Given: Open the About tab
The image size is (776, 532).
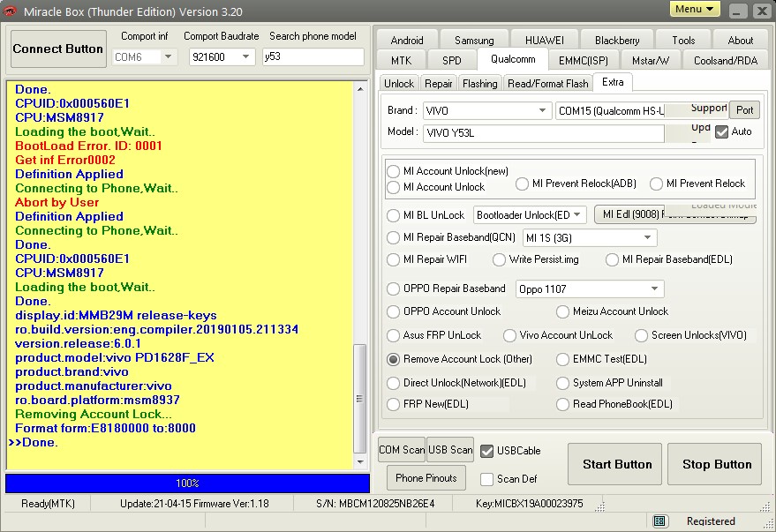Looking at the screenshot, I should tap(741, 40).
